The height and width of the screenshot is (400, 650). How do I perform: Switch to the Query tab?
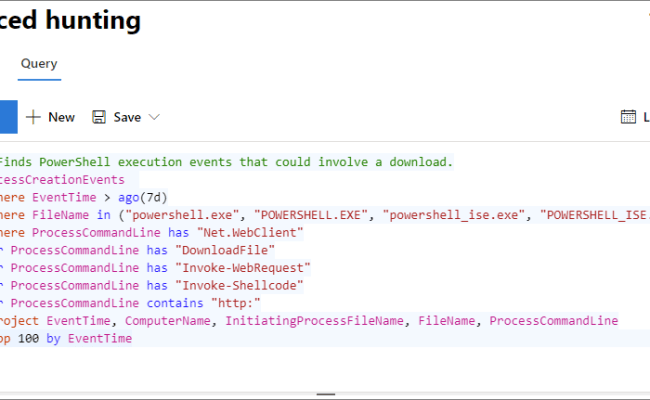click(x=39, y=64)
